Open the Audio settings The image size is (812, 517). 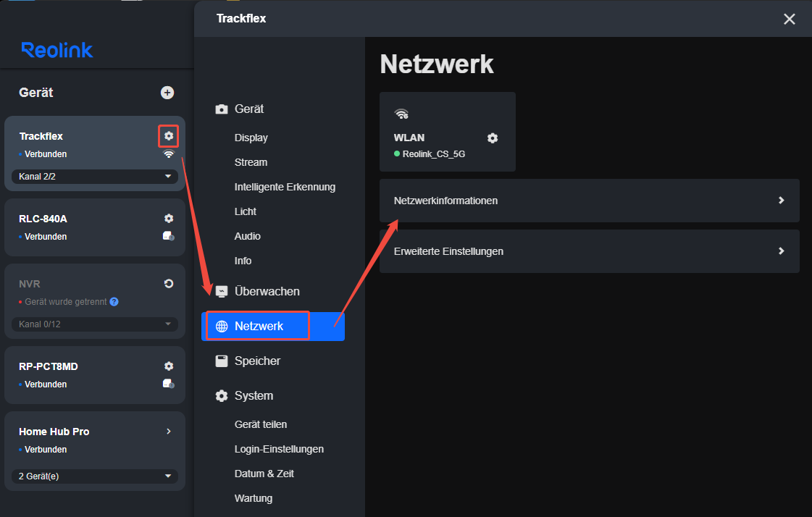[x=248, y=236]
